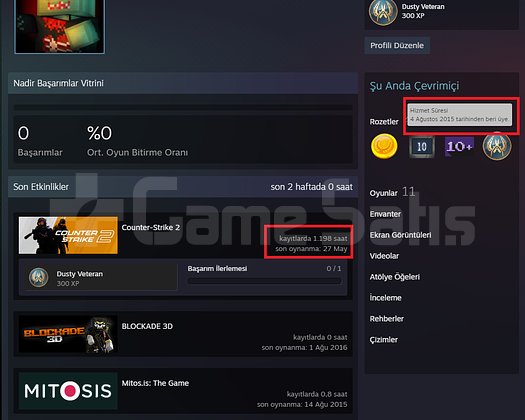Click the profile avatar image
This screenshot has width=525, height=420.
60,26
